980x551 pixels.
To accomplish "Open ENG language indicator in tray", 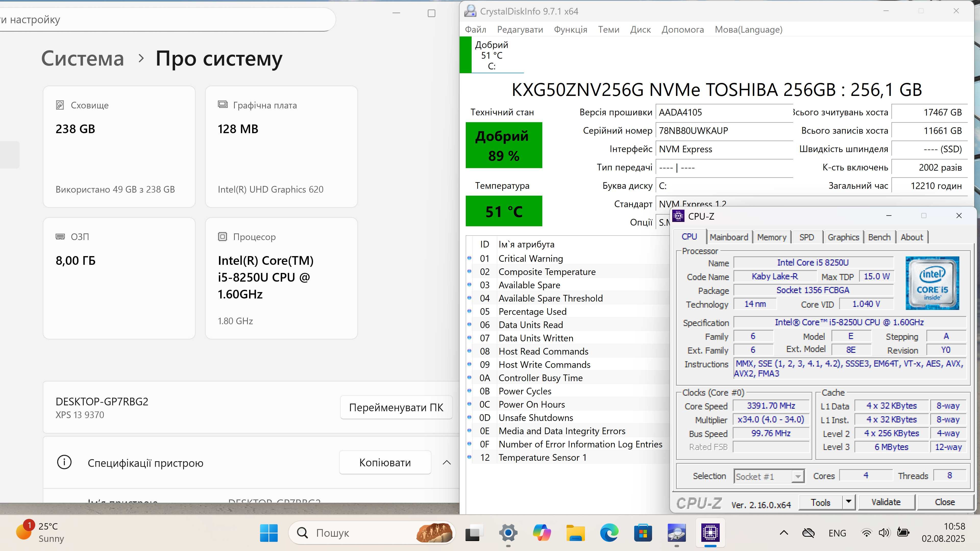I will [837, 533].
